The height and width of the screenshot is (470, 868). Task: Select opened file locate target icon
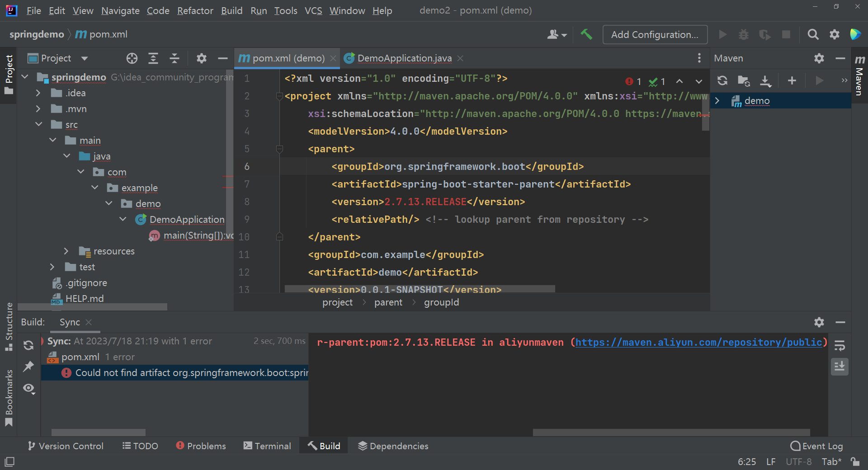(x=132, y=58)
